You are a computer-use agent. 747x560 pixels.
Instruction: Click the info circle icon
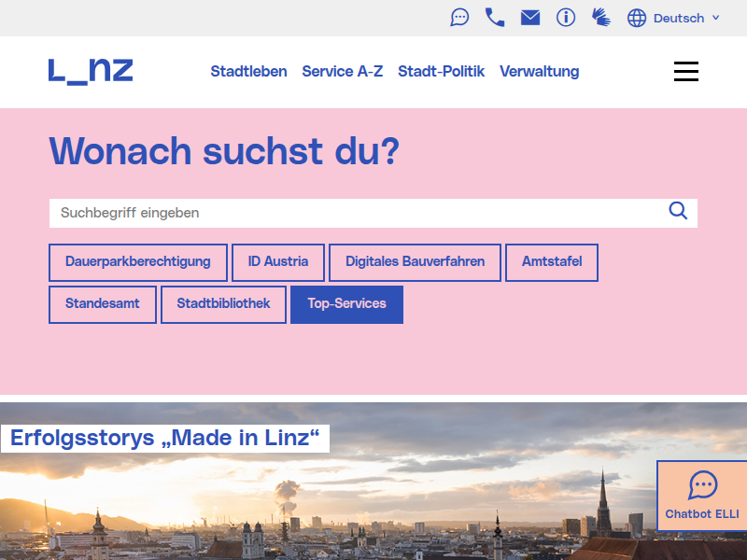point(566,17)
